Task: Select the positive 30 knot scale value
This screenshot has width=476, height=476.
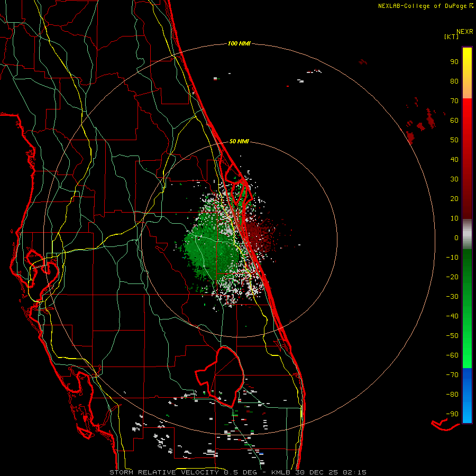Action: pos(454,179)
